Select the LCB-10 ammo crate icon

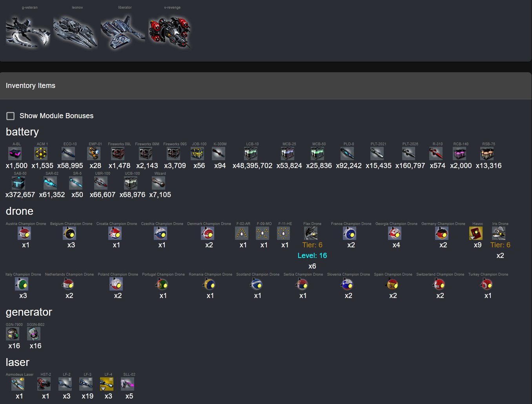point(251,154)
